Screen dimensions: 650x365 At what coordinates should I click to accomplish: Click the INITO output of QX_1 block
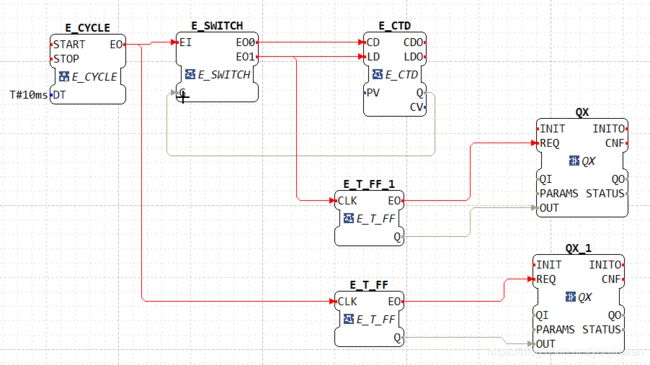(605, 265)
